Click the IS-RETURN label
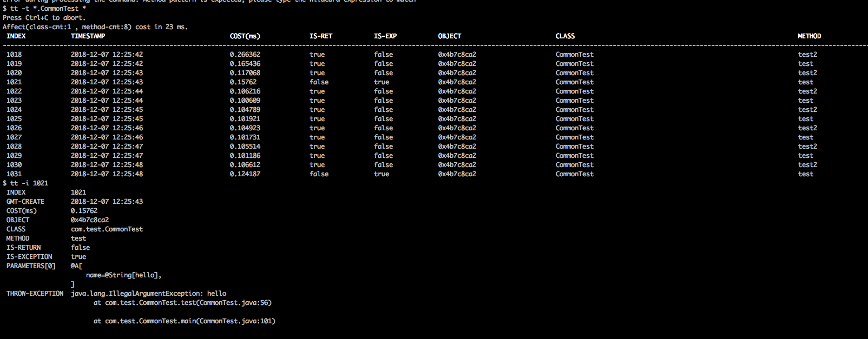The width and height of the screenshot is (868, 339). (x=23, y=248)
